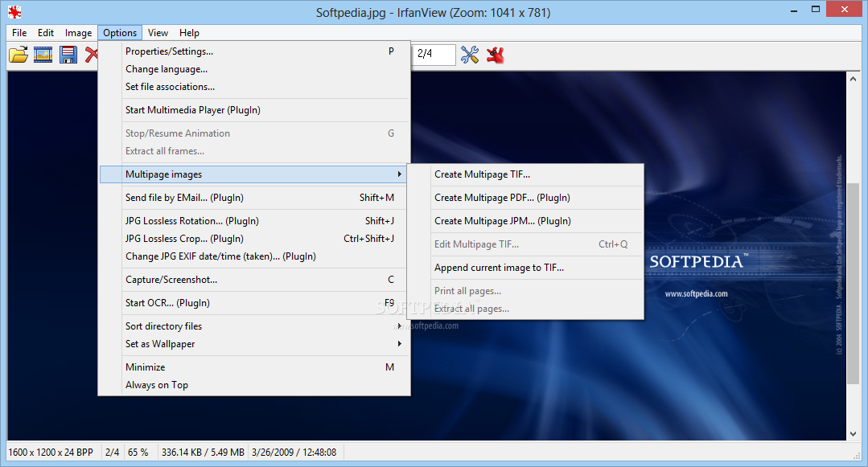This screenshot has height=467, width=868.
Task: Choose Create Multipage PDF... (PlugIn)
Action: coord(526,198)
